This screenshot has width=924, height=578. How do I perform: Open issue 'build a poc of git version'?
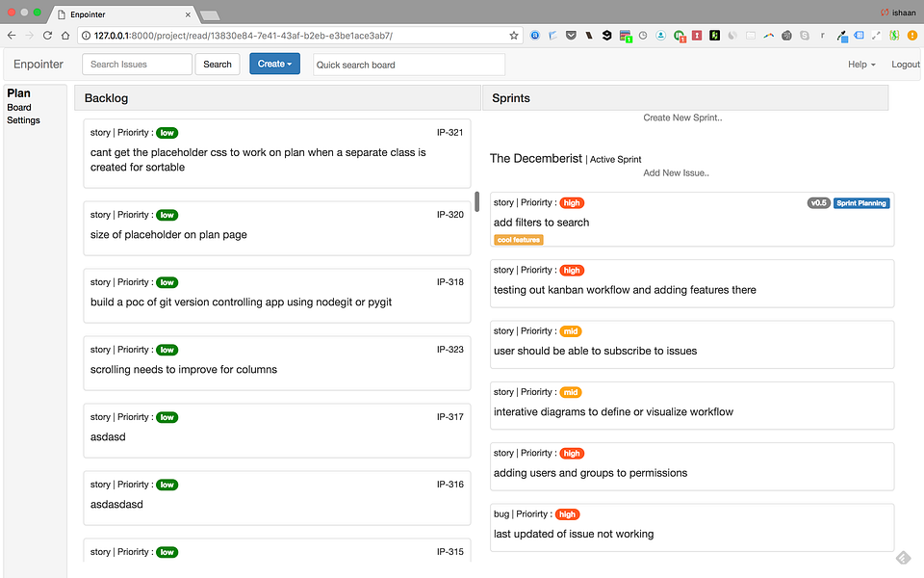277,296
